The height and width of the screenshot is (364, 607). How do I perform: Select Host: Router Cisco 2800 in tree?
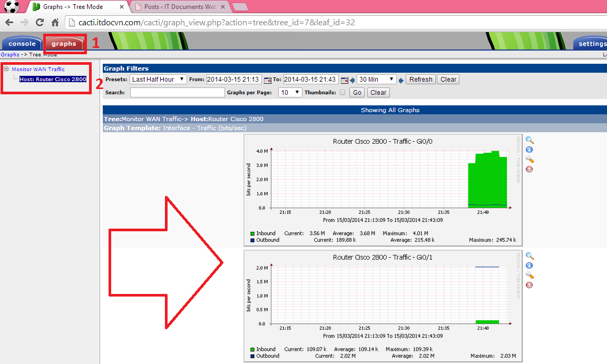pos(53,80)
